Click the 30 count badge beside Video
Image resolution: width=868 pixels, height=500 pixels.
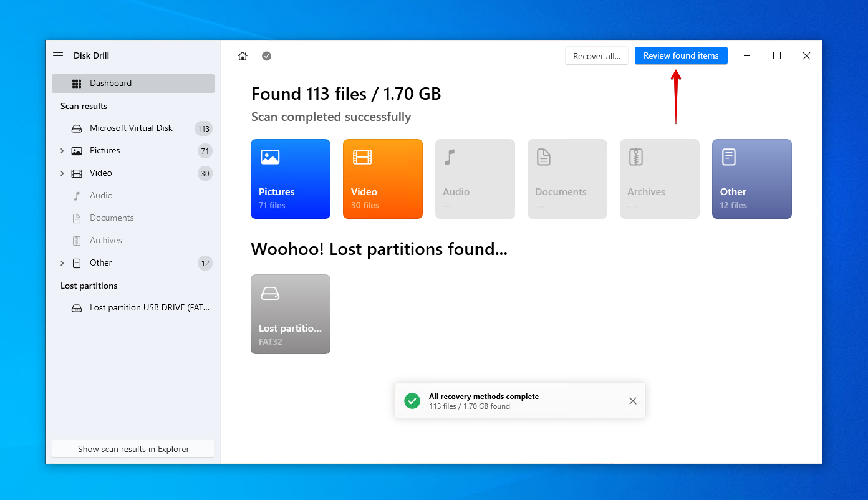(205, 173)
